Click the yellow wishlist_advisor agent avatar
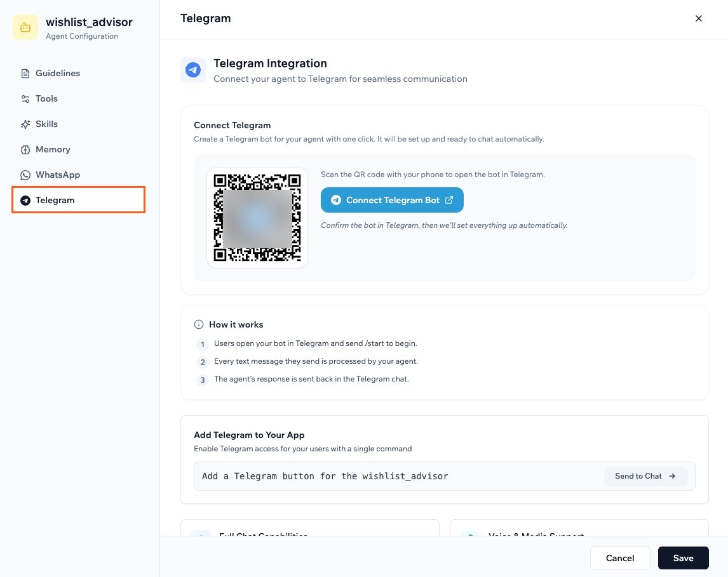The height and width of the screenshot is (577, 728). click(25, 28)
